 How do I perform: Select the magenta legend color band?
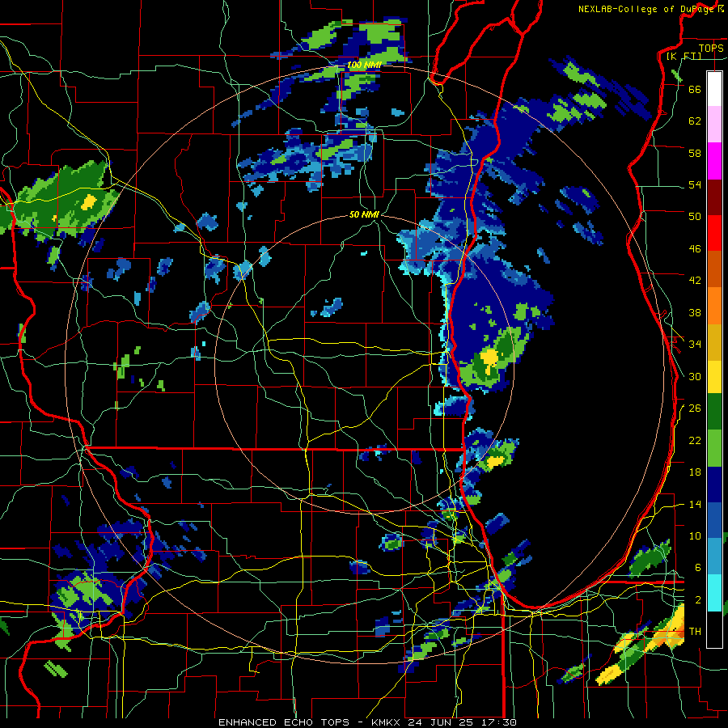coord(714,161)
